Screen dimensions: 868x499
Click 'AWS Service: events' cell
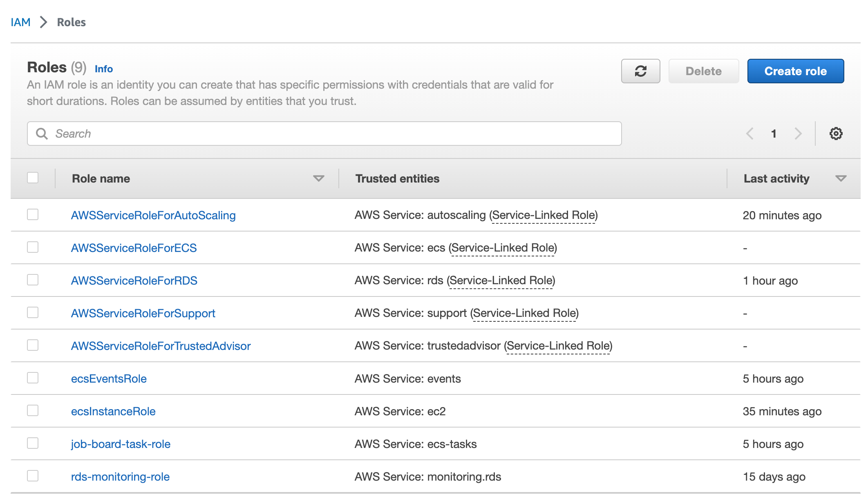point(407,379)
